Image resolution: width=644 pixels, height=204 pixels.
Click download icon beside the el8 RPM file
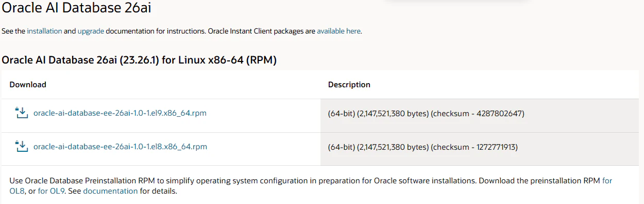[21, 147]
